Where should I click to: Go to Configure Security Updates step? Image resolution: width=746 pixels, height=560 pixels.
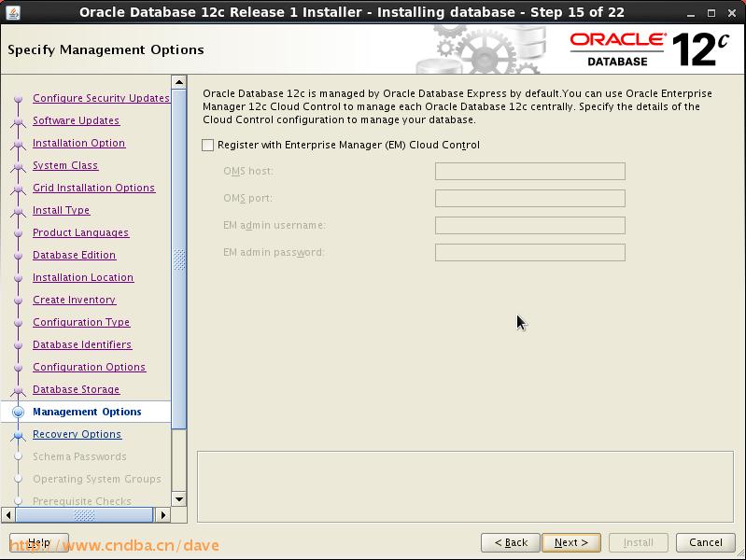[x=101, y=98]
